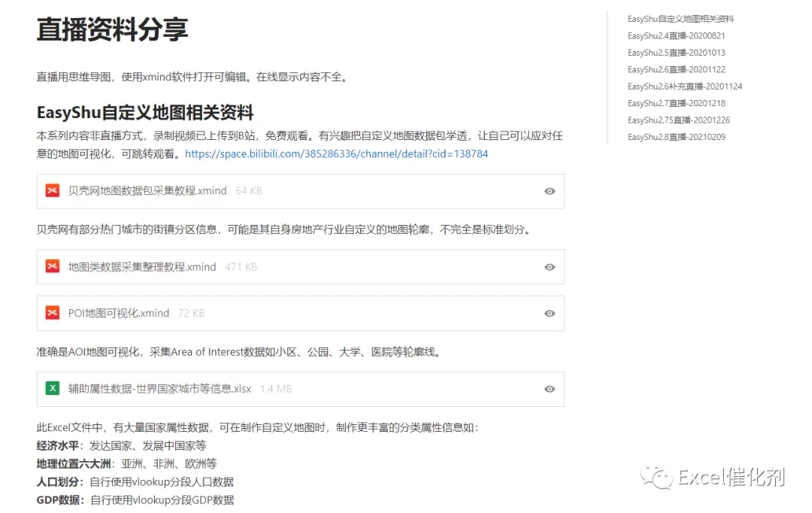Click the sentence starting 贝壳网有部分热门城市

click(x=286, y=229)
